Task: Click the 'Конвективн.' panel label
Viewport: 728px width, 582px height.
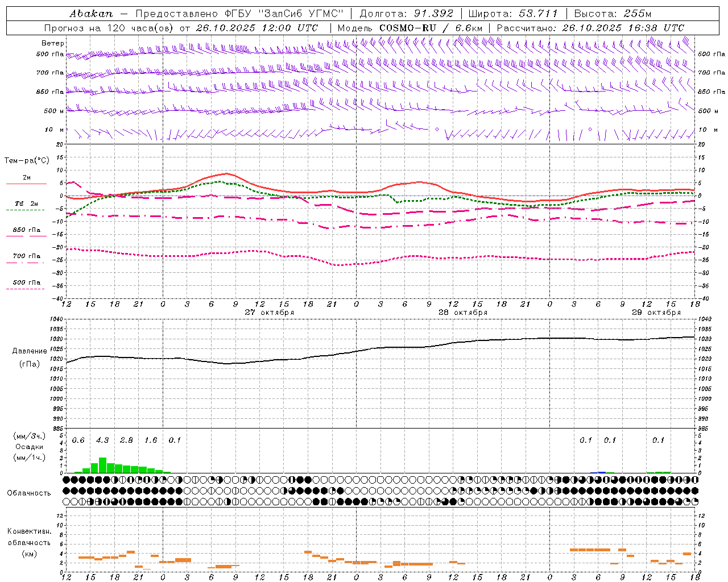Action: 29,531
